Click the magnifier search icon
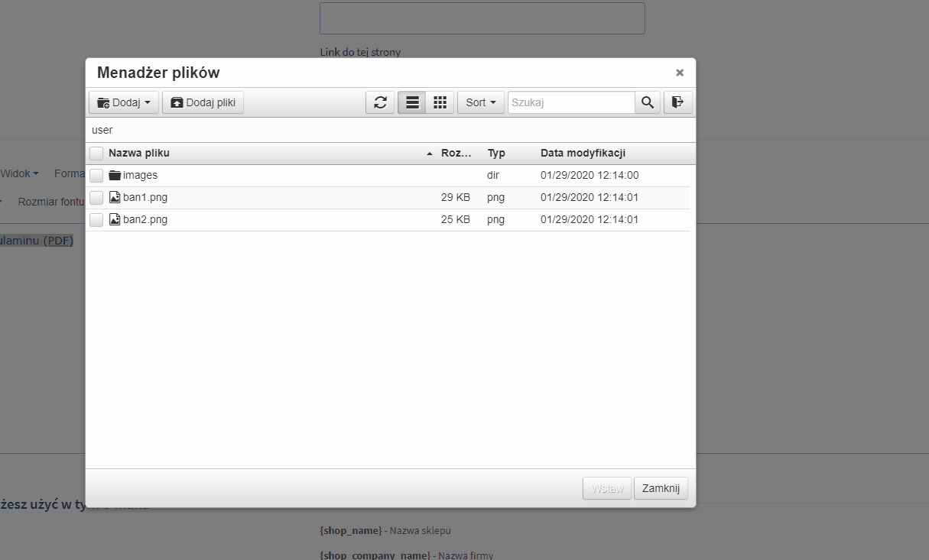This screenshot has width=929, height=560. tap(648, 102)
